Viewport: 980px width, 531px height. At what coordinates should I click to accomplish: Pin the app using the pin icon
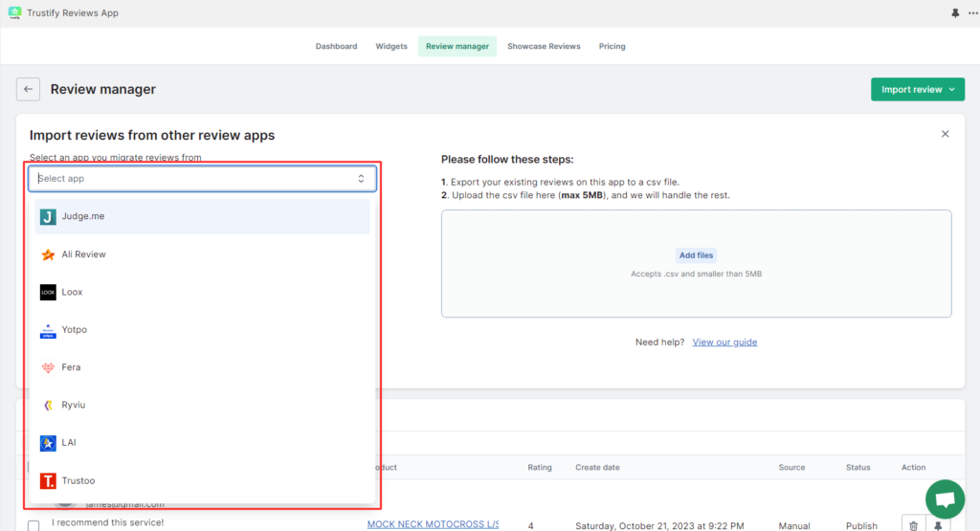955,13
